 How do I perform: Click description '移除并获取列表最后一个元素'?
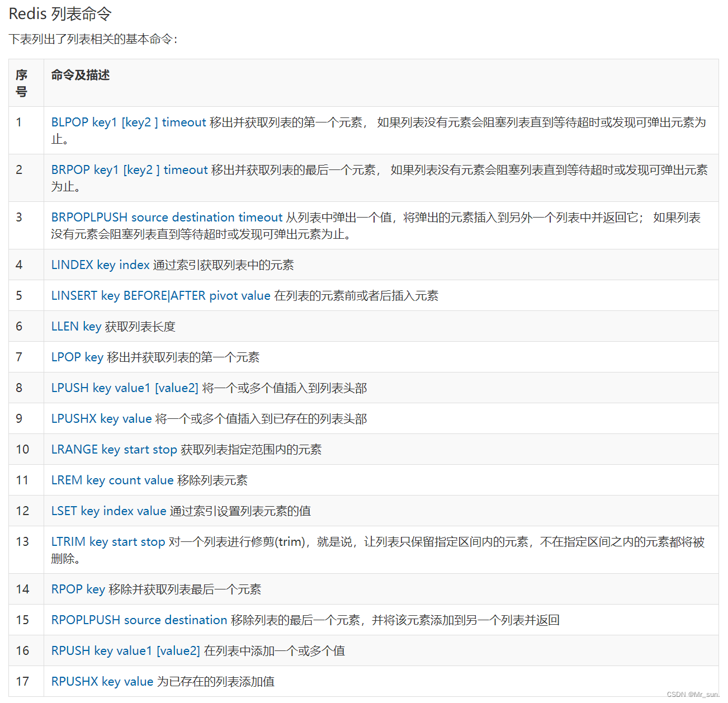pyautogui.click(x=185, y=589)
